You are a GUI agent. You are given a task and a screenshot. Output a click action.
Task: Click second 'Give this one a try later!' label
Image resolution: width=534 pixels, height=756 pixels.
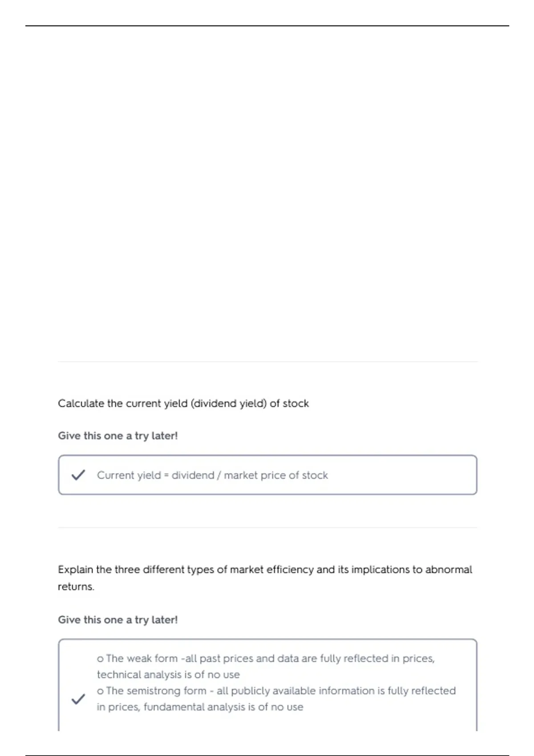118,619
